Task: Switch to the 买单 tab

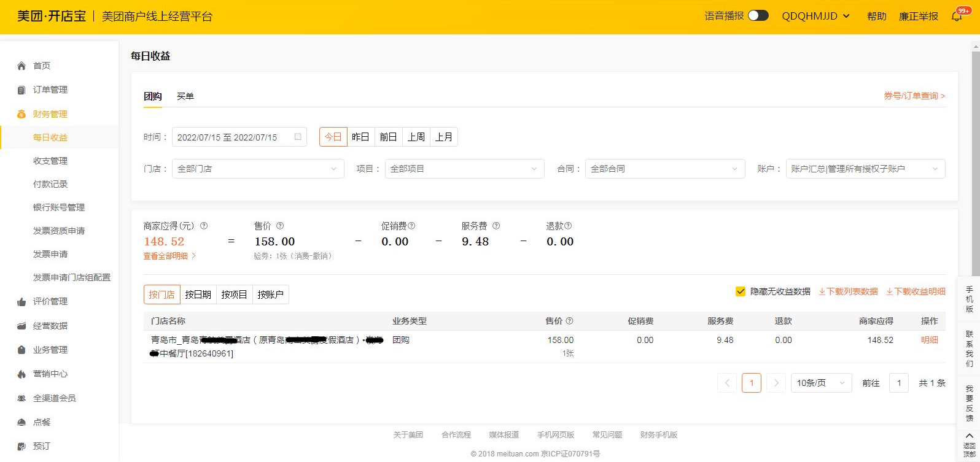Action: tap(185, 96)
